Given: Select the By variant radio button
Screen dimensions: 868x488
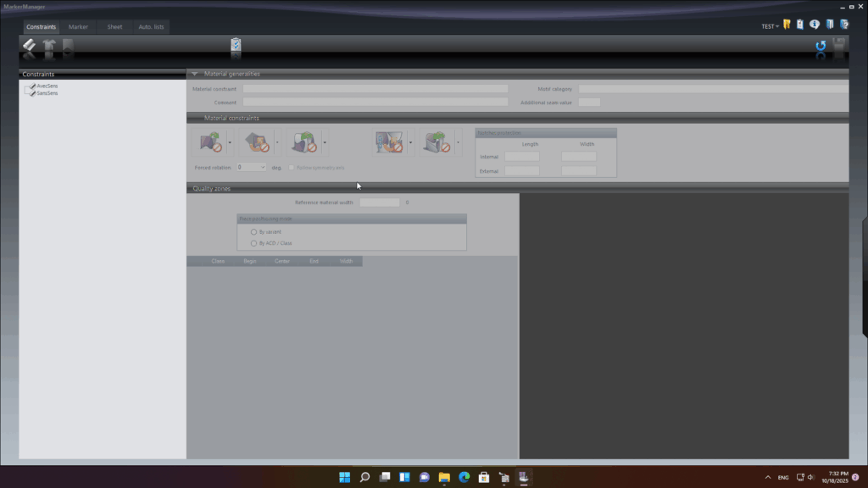Looking at the screenshot, I should (x=253, y=231).
